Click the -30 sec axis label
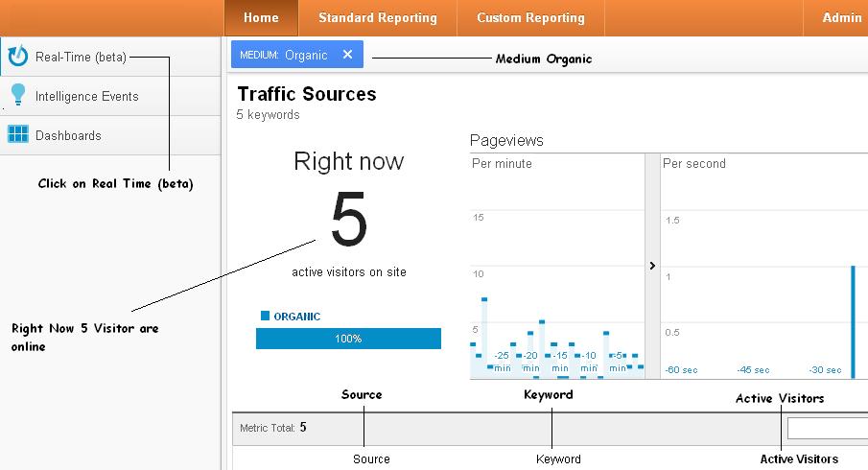This screenshot has height=470, width=868. pyautogui.click(x=825, y=370)
